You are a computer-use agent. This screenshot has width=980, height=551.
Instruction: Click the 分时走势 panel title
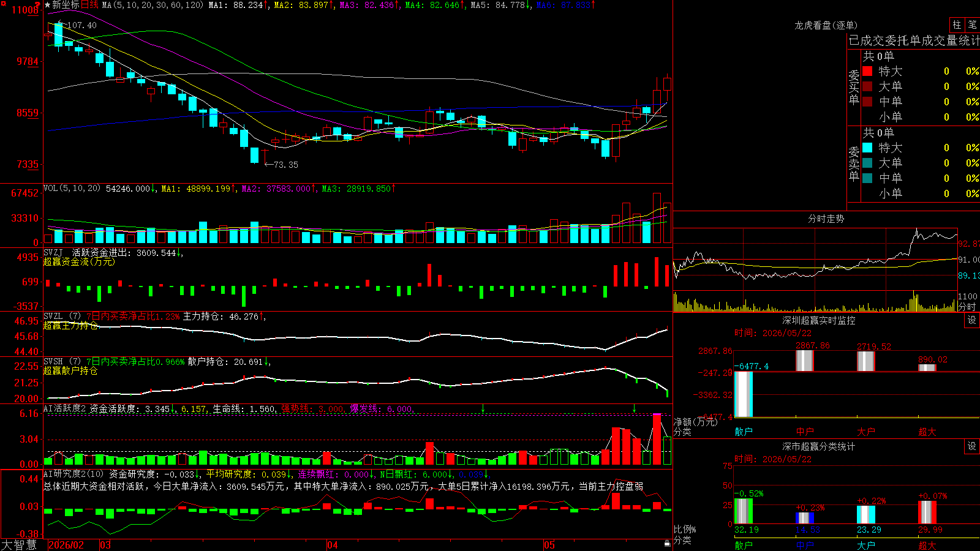(x=826, y=219)
